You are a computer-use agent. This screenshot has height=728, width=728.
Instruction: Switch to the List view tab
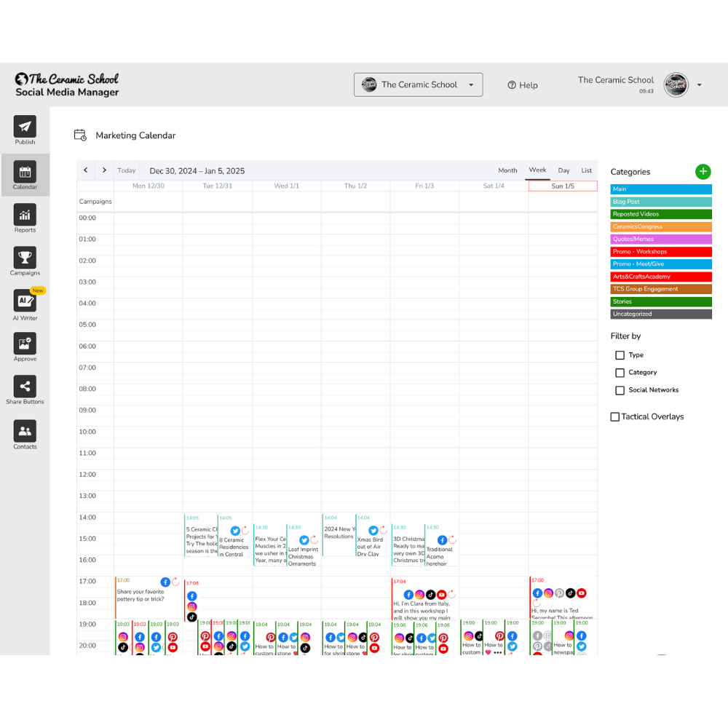pyautogui.click(x=586, y=170)
